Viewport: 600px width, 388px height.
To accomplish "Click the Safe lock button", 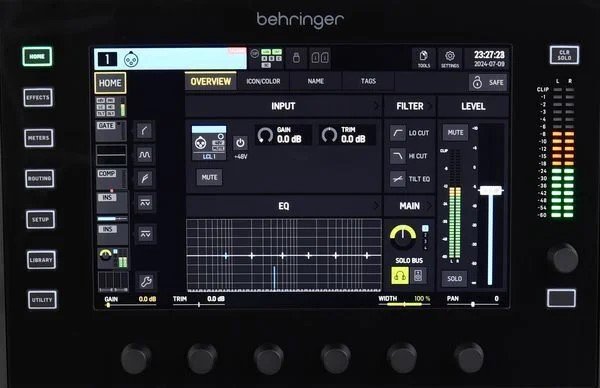I will 488,82.
